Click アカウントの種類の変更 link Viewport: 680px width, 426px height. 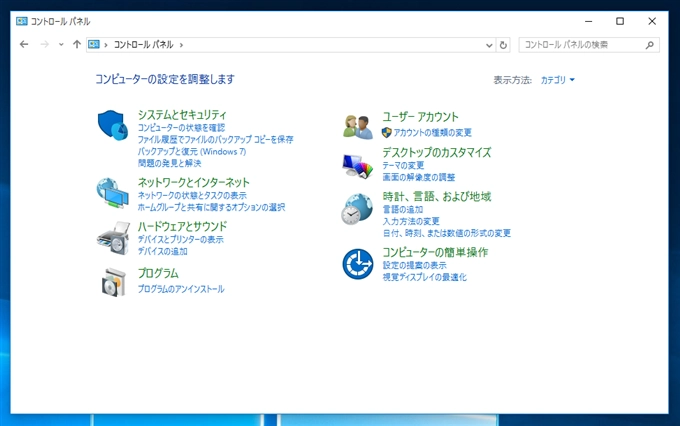(432, 132)
